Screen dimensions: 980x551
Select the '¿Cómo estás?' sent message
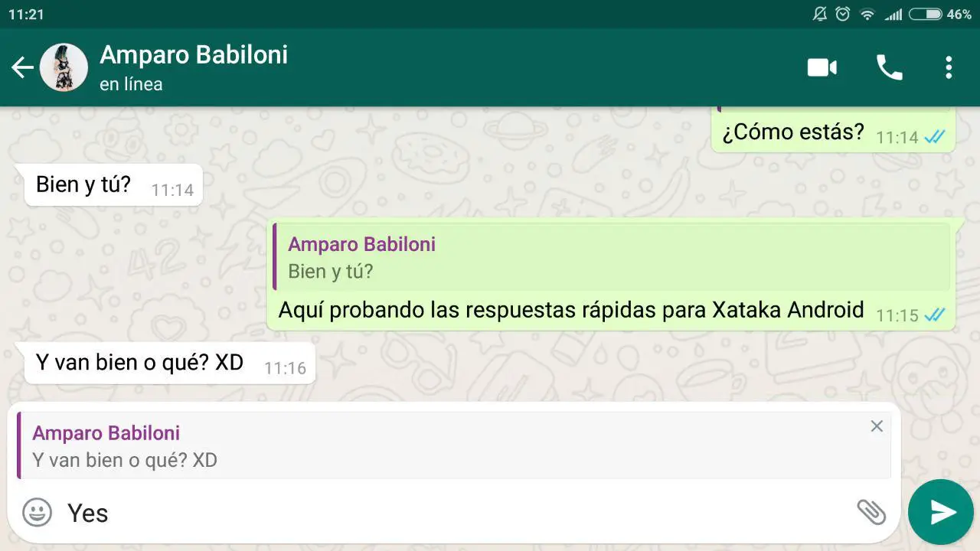pos(833,132)
